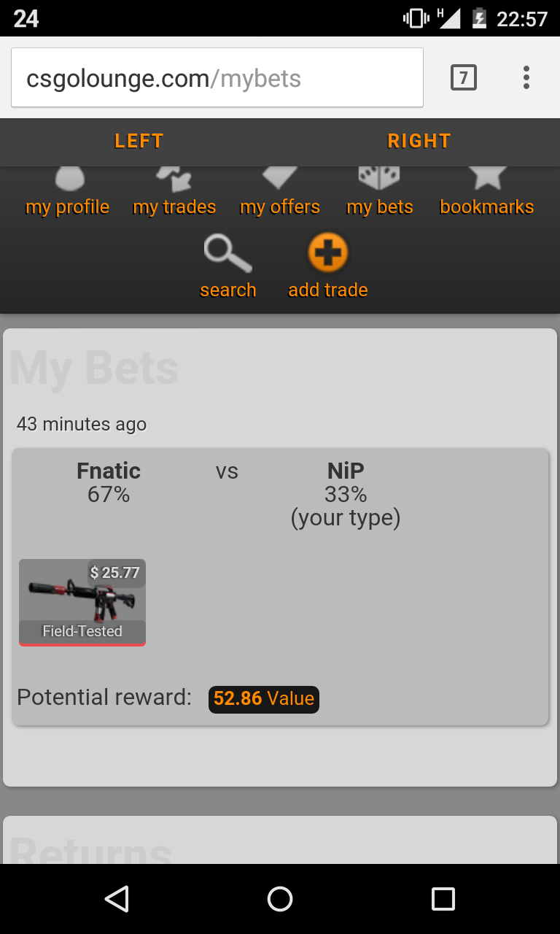
Task: Tap the my bets text label
Action: pos(380,207)
